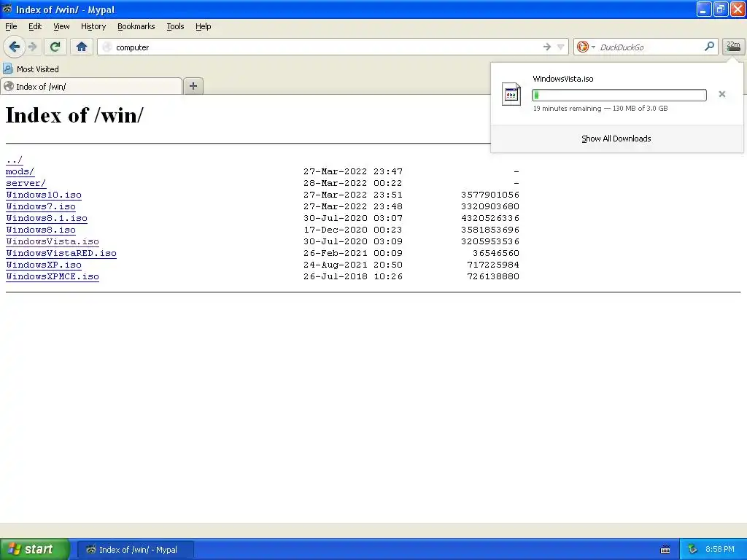
Task: Click the Index of /win/ page heading
Action: pos(74,115)
